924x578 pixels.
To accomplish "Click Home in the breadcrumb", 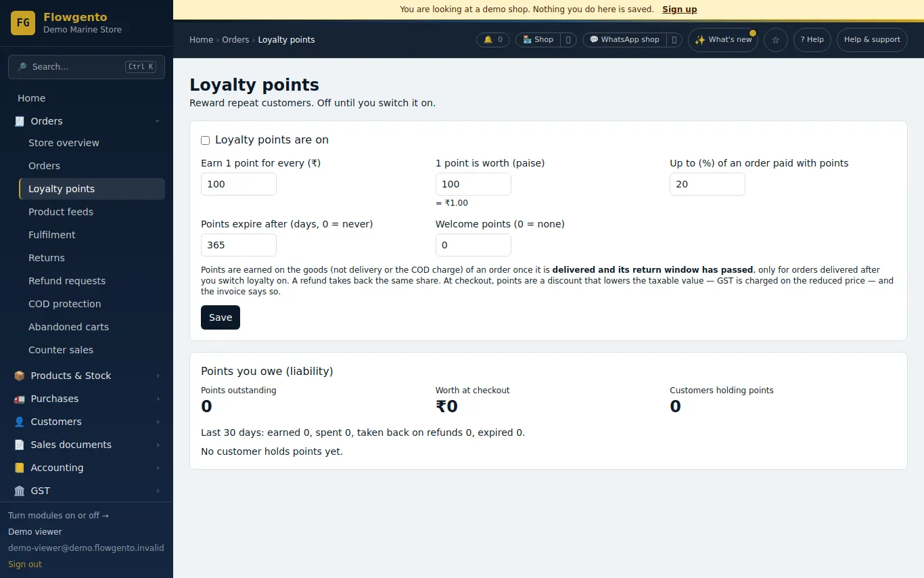I will click(x=201, y=40).
